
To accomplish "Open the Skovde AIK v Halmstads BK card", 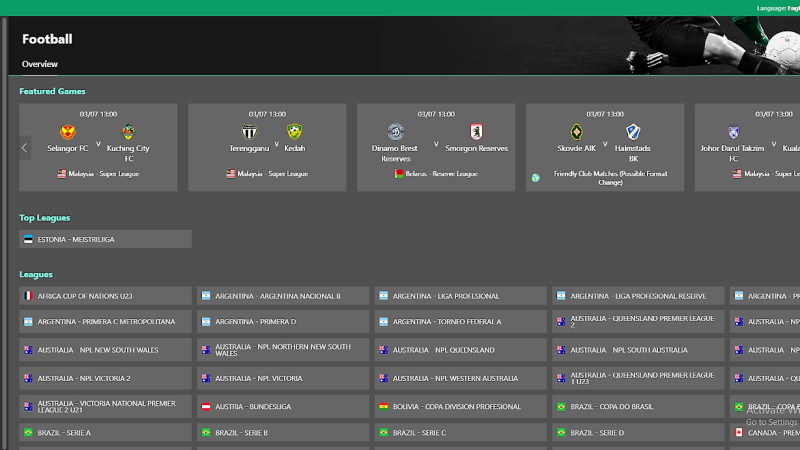I will pyautogui.click(x=605, y=147).
